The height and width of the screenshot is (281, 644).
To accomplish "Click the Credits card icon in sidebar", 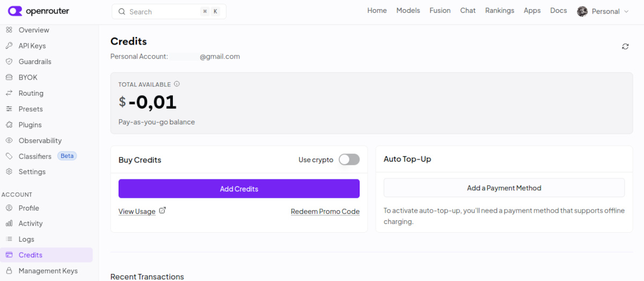I will [9, 255].
